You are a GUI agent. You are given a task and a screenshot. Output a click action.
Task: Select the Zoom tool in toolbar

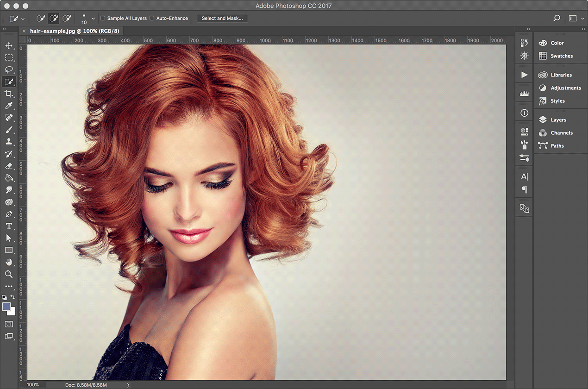(9, 274)
